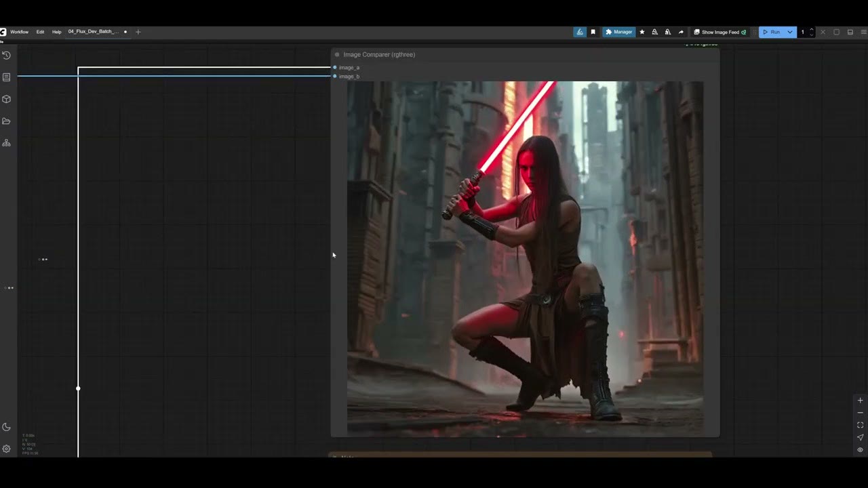The image size is (868, 488).
Task: Select the 04_Flux_Dev_Batch workflow tab
Action: [x=93, y=32]
